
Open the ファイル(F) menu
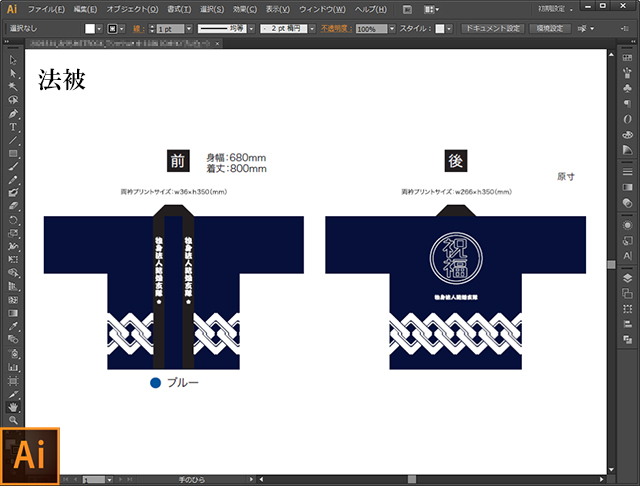pos(47,9)
